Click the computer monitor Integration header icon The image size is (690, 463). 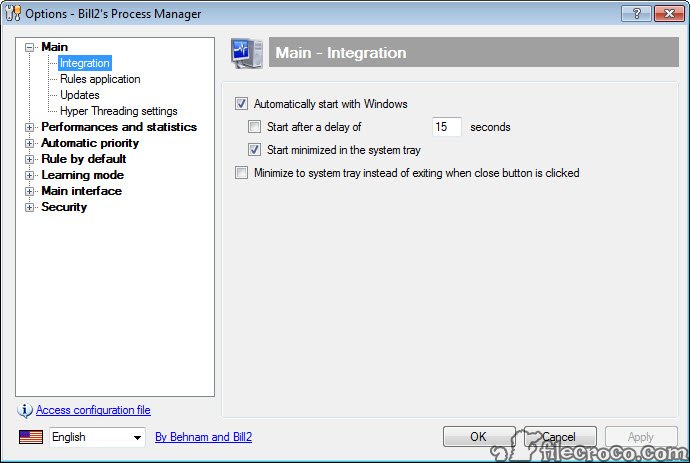[x=247, y=53]
